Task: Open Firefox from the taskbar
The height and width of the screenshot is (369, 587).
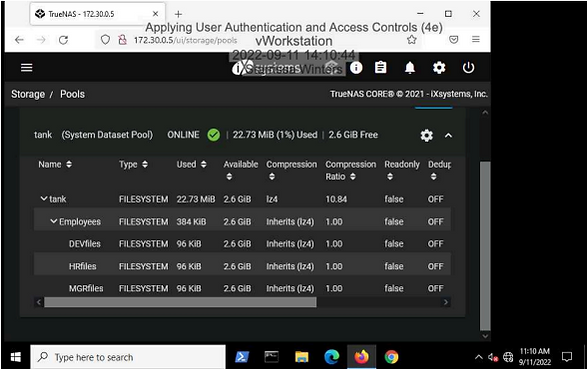Action: coord(362,357)
